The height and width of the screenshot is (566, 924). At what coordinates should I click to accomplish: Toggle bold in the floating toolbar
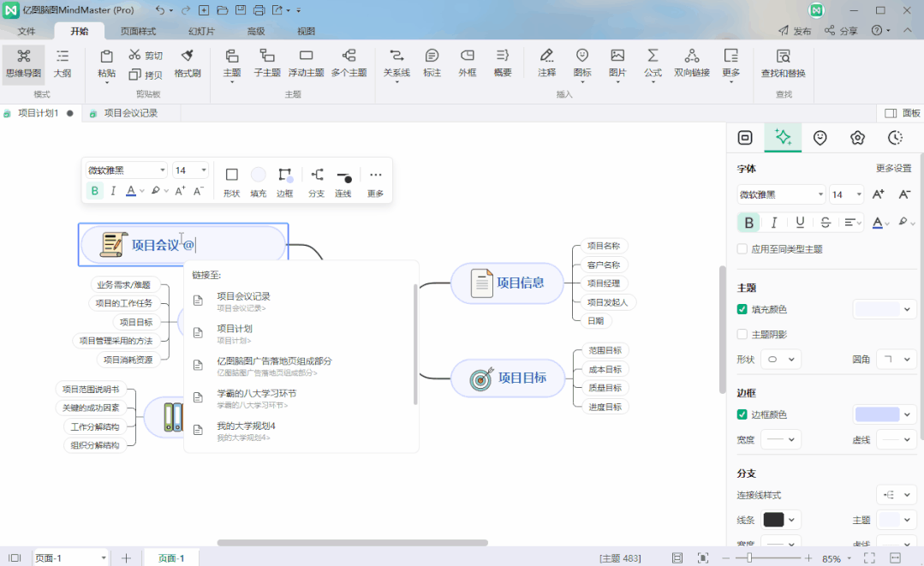tap(94, 190)
